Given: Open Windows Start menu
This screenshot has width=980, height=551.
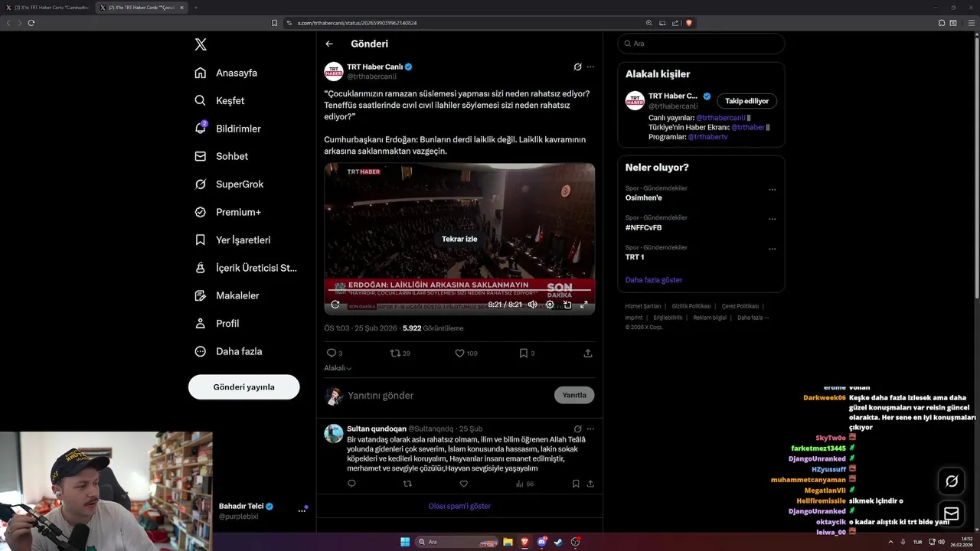Looking at the screenshot, I should [x=405, y=542].
